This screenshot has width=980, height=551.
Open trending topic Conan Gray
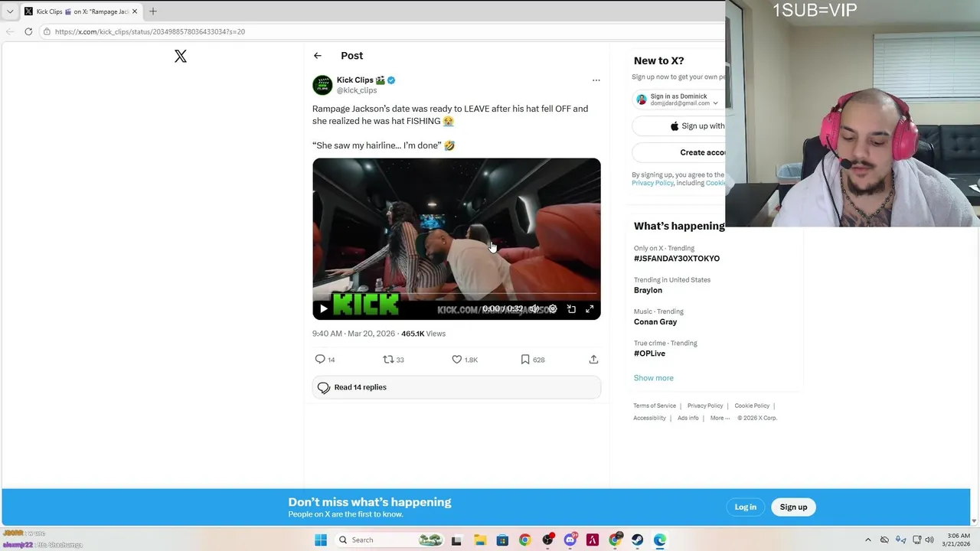coord(655,321)
